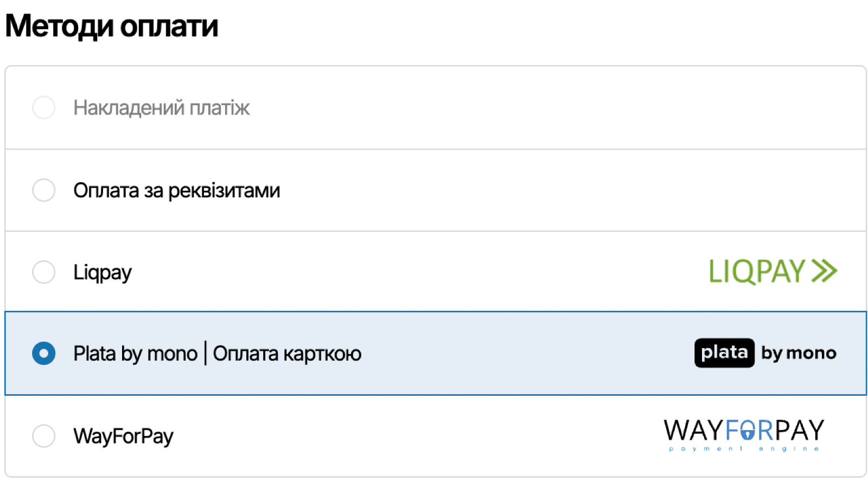The height and width of the screenshot is (488, 868).
Task: Click the green LIQPAY logo
Action: 757,272
